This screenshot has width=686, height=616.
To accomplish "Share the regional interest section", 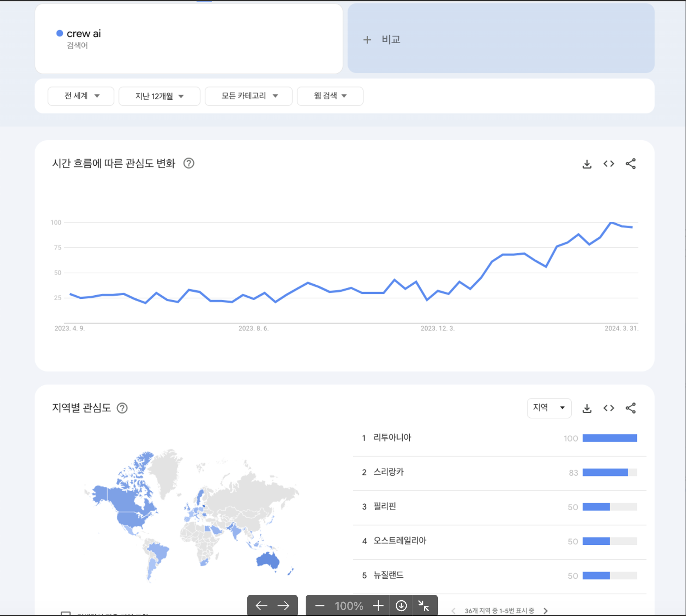I will (631, 408).
